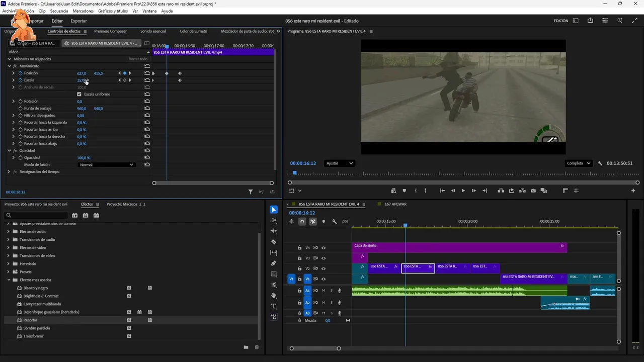The image size is (644, 362).
Task: Uncheck the Escala uniforme checkbox
Action: (79, 94)
